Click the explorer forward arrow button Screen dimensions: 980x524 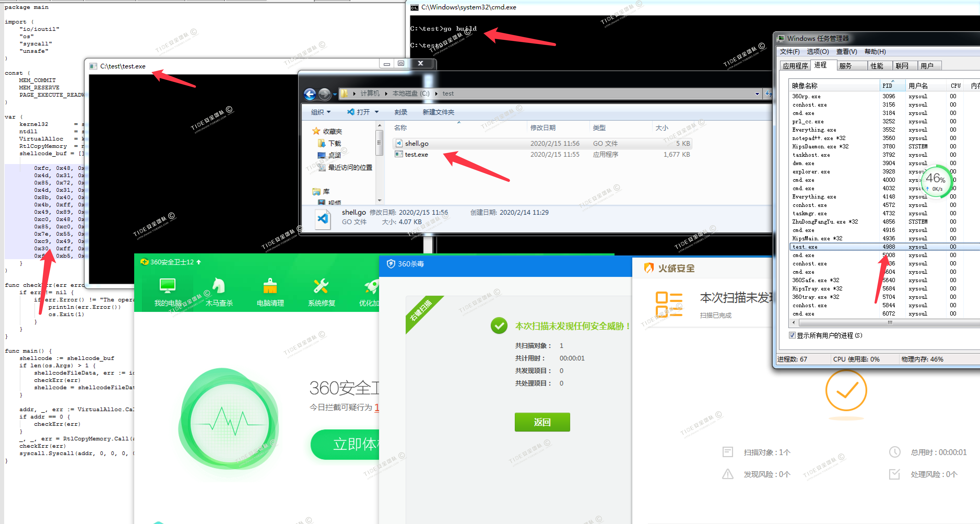pyautogui.click(x=324, y=94)
